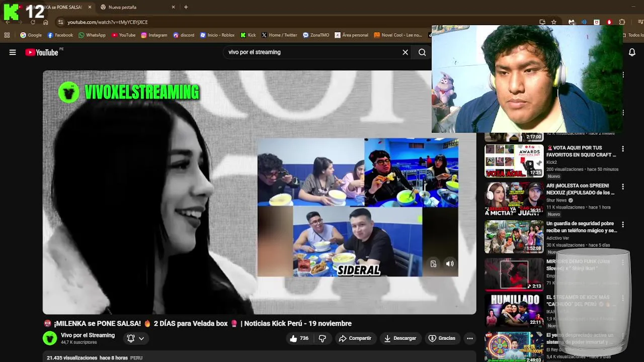Go to YouTube home via logo
Viewport: 644px width, 362px height.
click(42, 52)
